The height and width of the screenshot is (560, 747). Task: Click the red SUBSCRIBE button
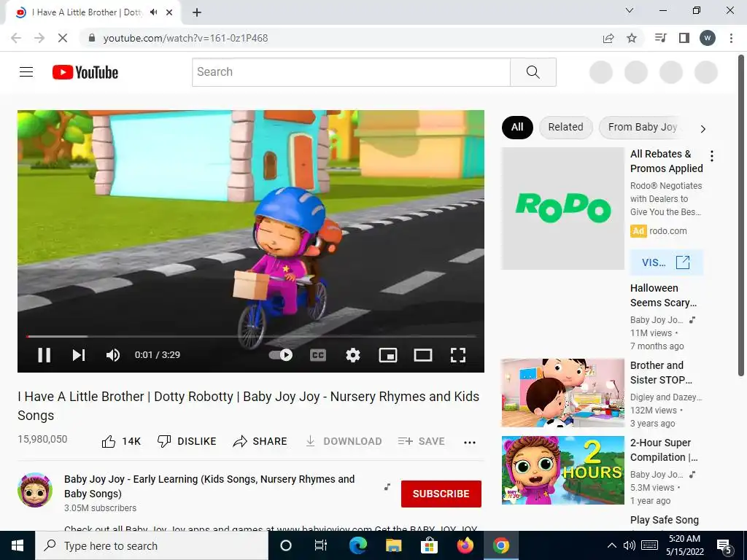click(x=441, y=494)
